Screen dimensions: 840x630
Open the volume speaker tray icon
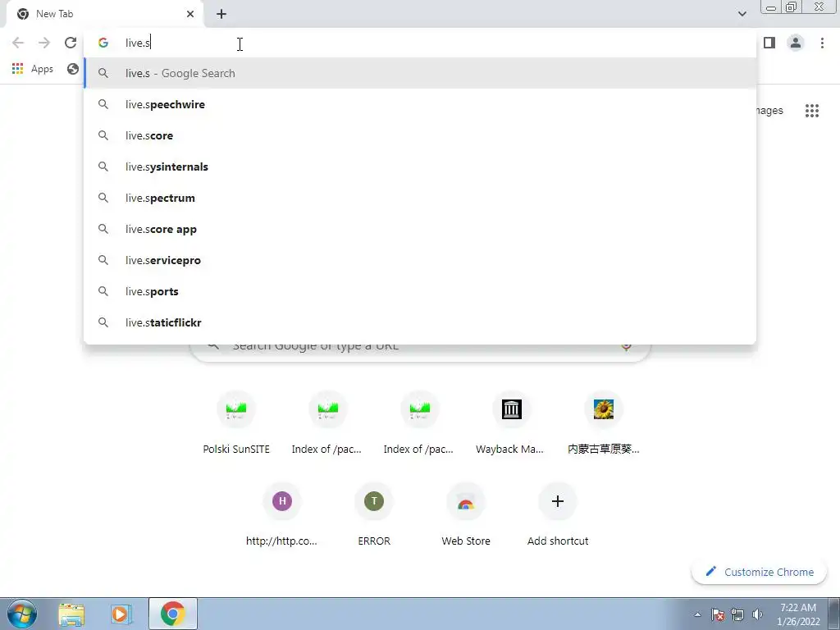pos(757,614)
